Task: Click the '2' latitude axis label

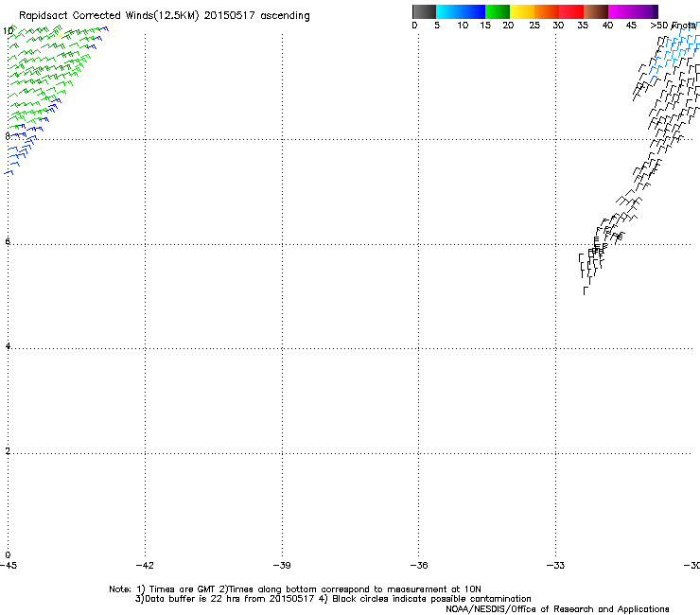Action: click(8, 450)
